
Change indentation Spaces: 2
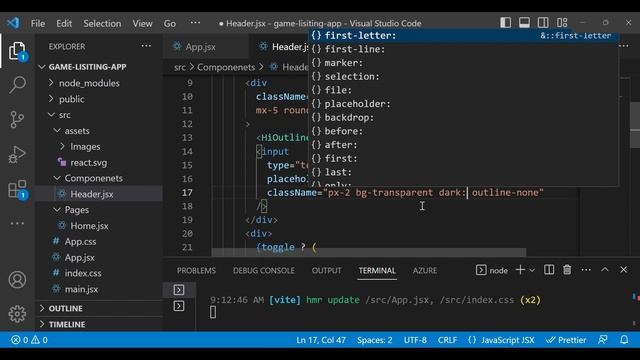[375, 340]
